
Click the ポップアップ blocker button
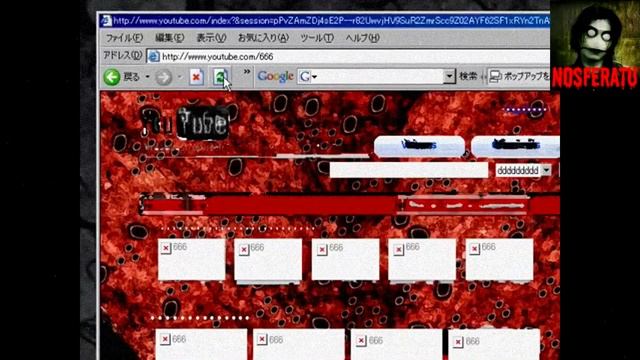tap(519, 76)
